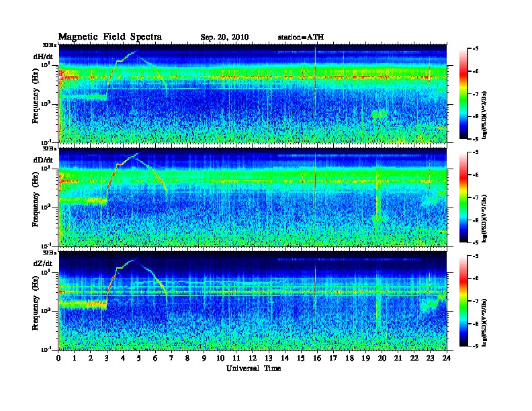The height and width of the screenshot is (411, 532).
Task: Click the 10^-1 frequency tick of the dZ/dt panel
Action: pos(46,349)
